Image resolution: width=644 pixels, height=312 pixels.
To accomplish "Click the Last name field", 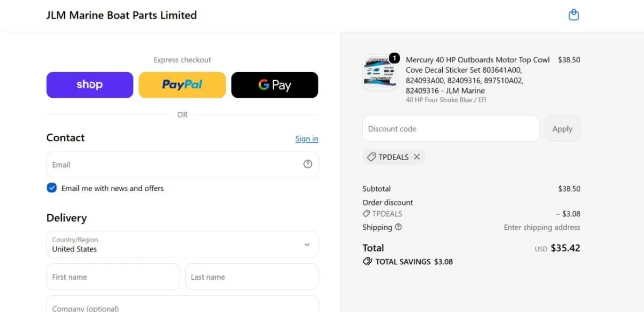I will point(252,277).
